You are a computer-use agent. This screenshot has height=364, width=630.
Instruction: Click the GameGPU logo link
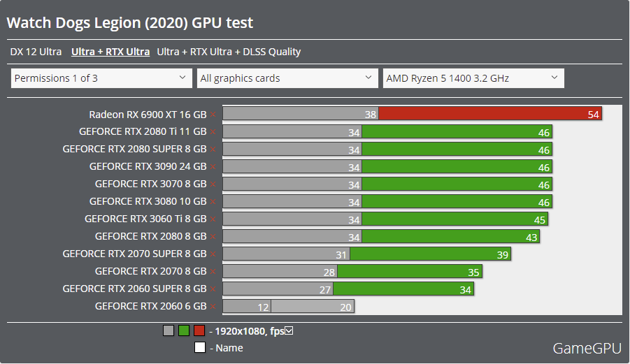(586, 348)
